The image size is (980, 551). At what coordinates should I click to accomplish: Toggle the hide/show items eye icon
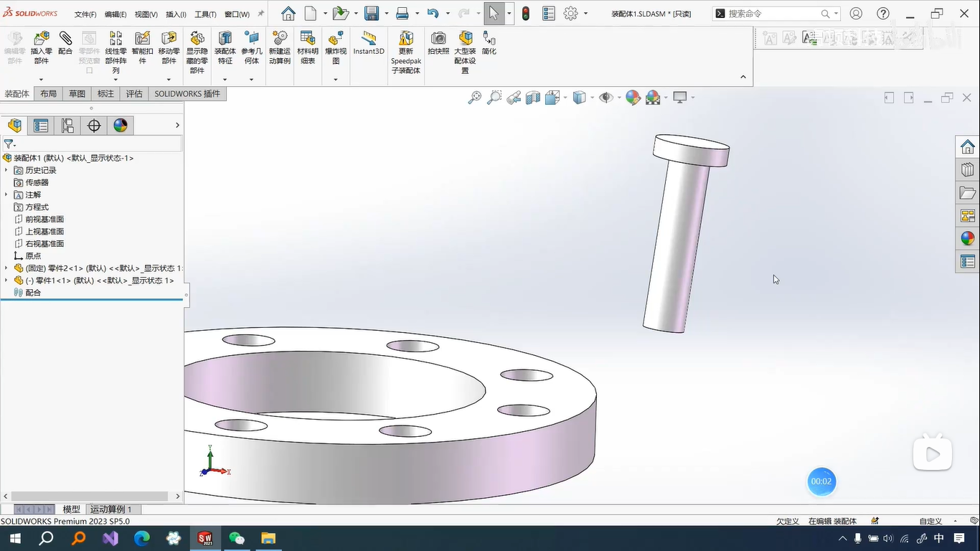coord(606,98)
